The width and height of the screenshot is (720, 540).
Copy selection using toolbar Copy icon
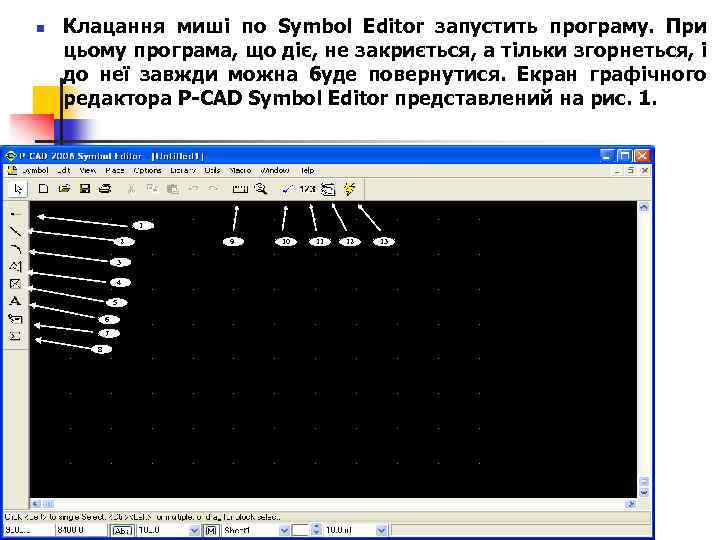152,188
